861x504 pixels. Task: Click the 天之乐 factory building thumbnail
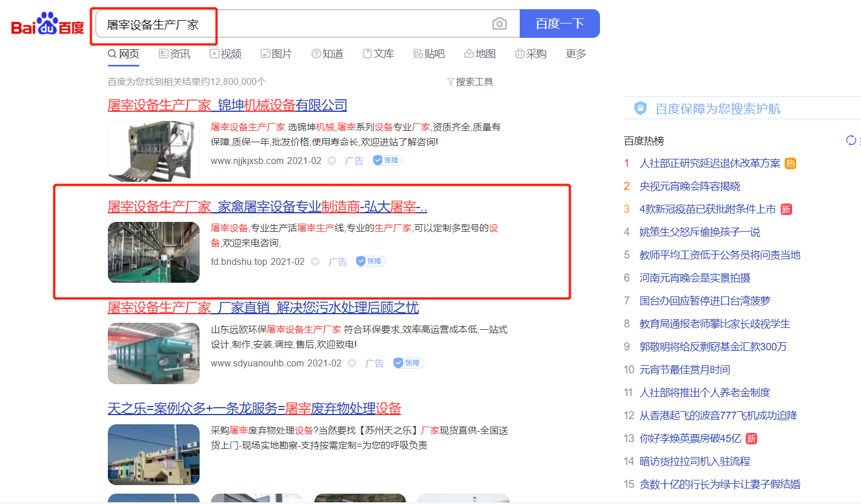pos(154,455)
